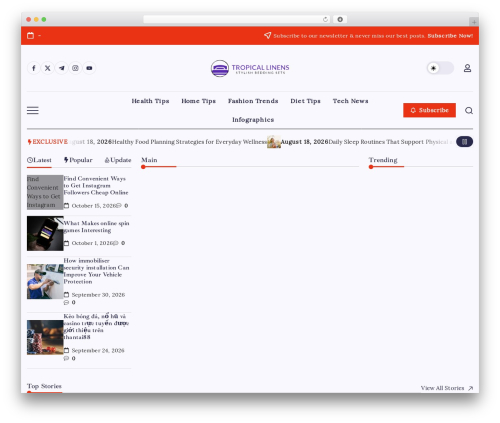
Task: Click the calendar icon in red top bar
Action: 30,35
